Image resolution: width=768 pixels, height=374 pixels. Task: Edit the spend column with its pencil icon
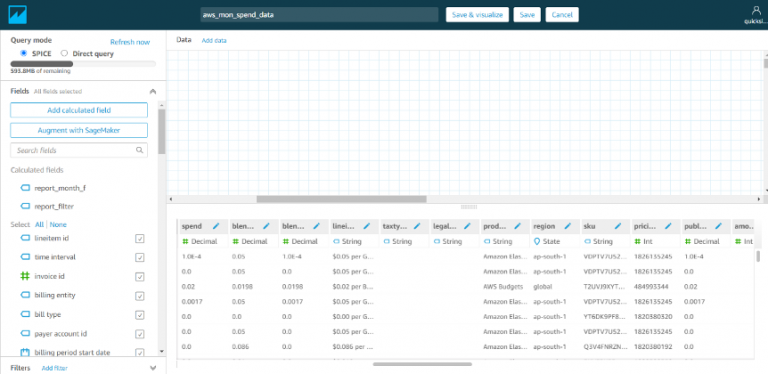click(x=216, y=226)
